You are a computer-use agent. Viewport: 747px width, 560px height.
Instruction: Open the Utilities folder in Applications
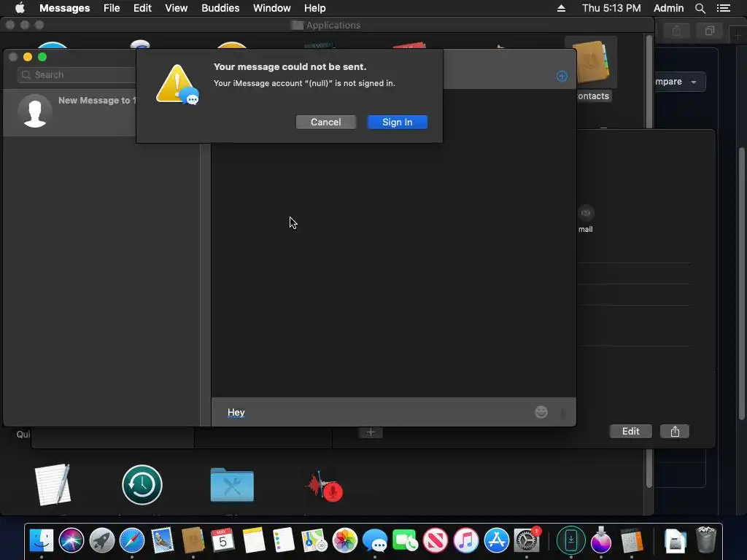click(x=232, y=485)
